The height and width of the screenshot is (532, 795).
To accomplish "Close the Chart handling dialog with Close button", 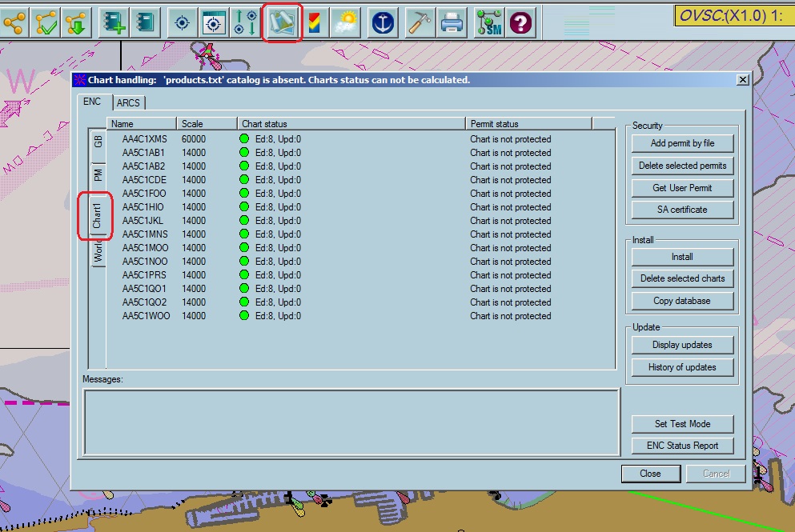I will (650, 474).
